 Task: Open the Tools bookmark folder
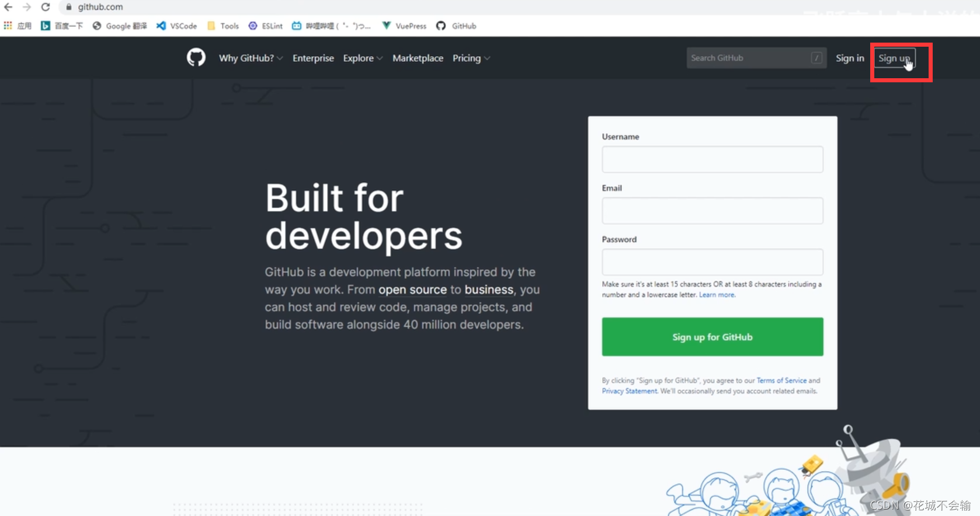[223, 26]
